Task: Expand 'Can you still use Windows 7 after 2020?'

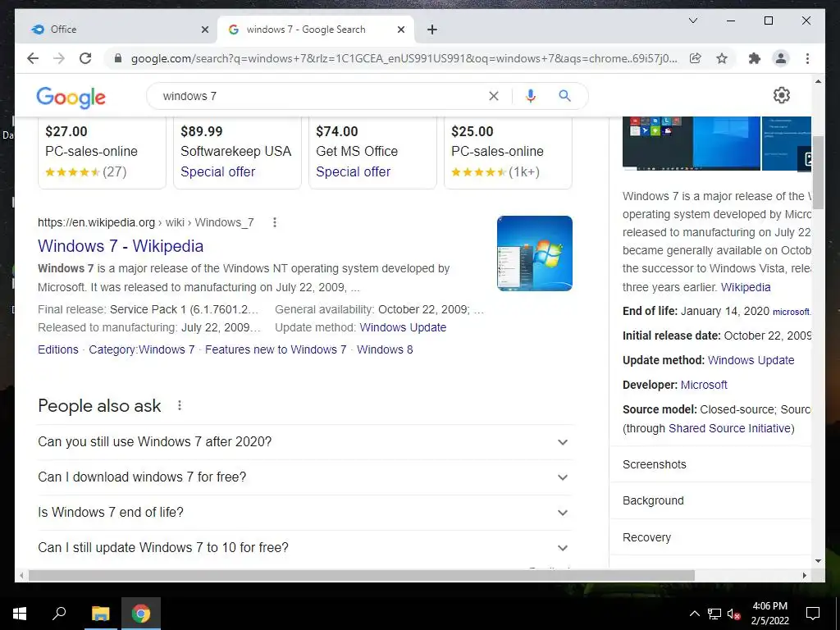Action: click(304, 442)
